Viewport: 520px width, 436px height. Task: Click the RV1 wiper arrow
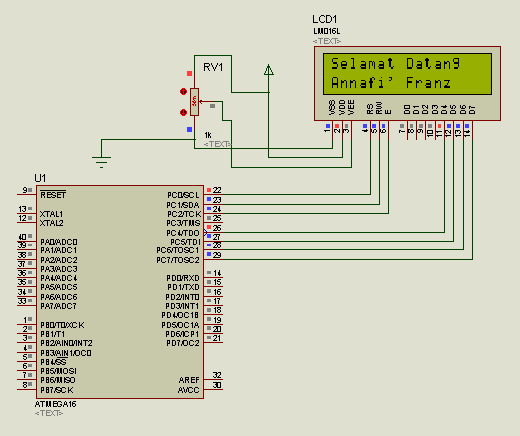[201, 101]
